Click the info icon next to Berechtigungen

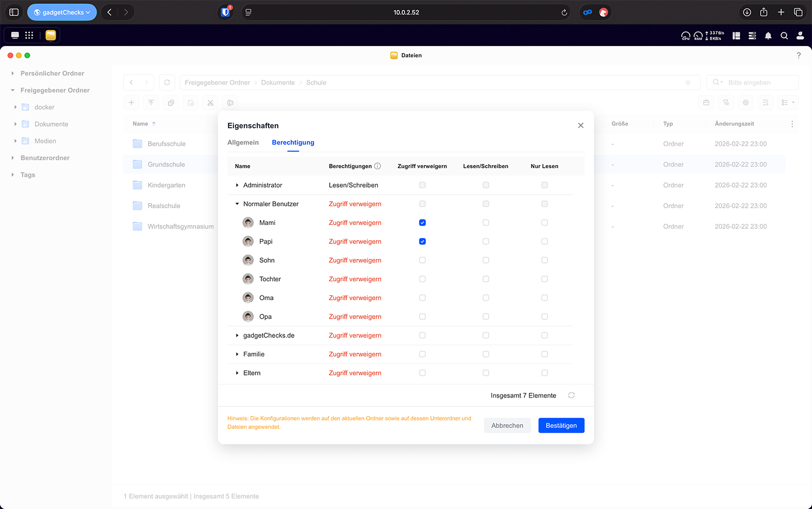(378, 166)
